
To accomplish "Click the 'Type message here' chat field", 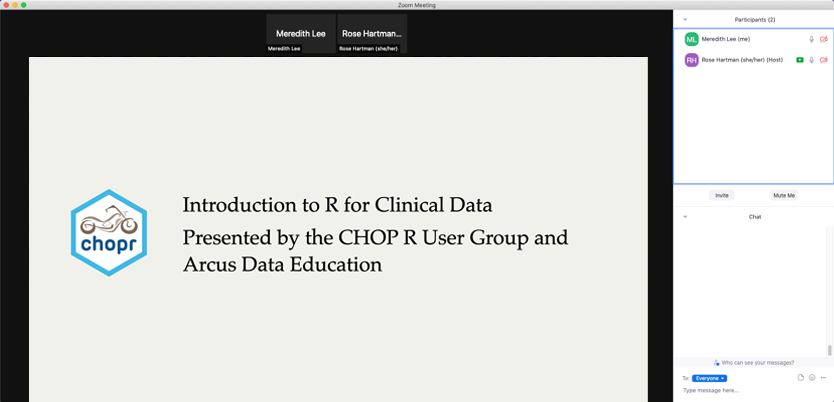I will pos(740,391).
